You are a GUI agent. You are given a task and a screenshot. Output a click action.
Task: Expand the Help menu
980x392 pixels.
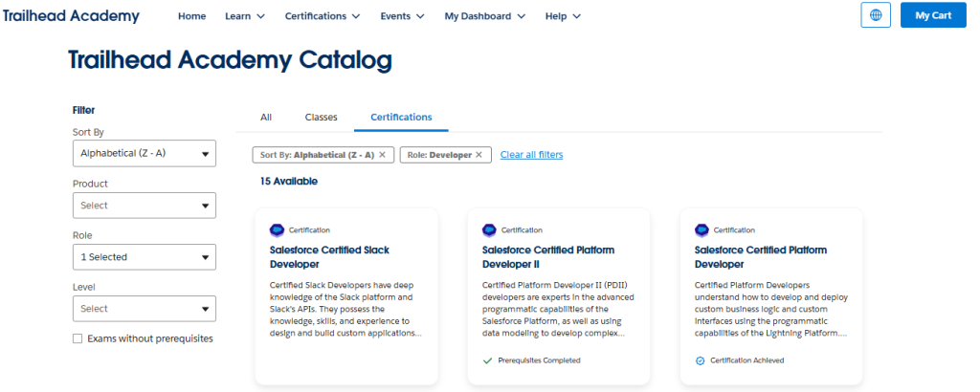(563, 16)
